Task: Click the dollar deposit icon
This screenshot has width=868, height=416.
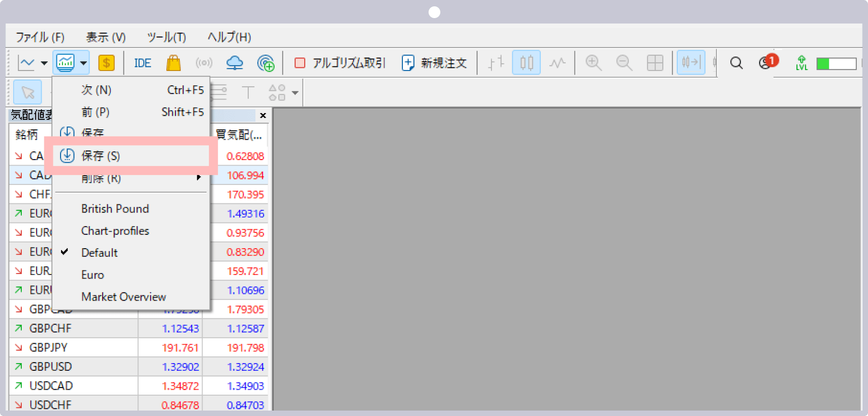Action: point(106,62)
